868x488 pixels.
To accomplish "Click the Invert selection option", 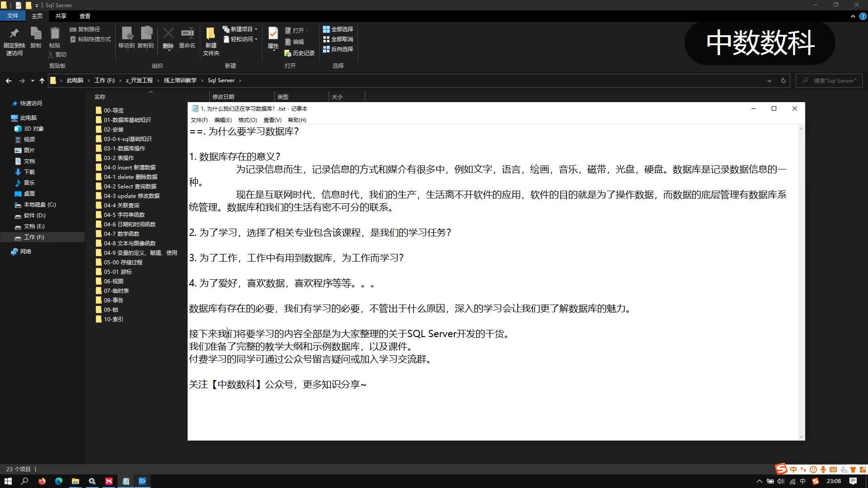I will point(338,49).
